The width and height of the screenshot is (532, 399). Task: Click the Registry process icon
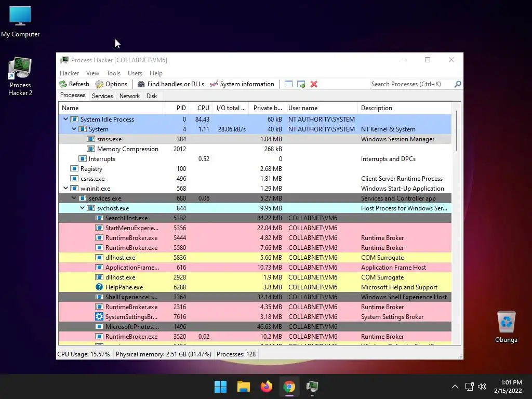(74, 168)
